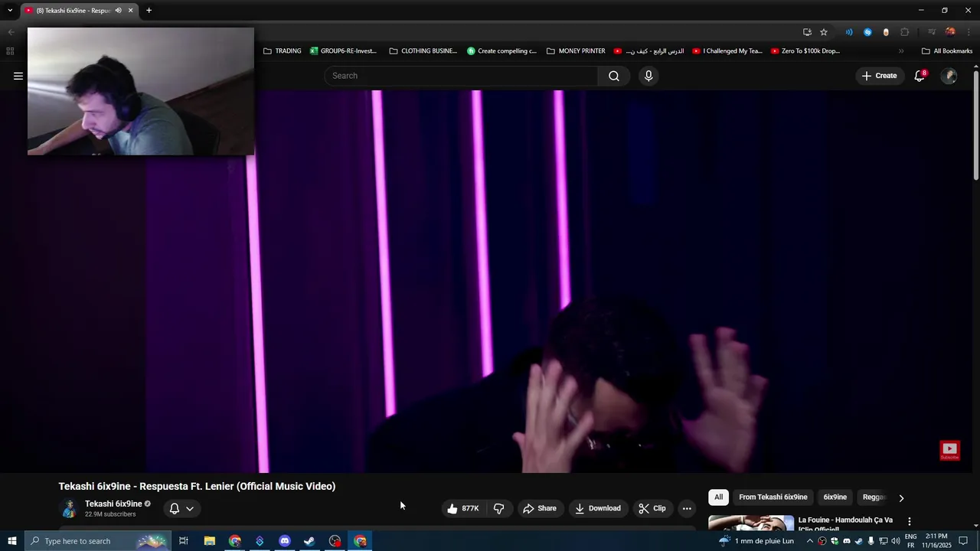Bookmark this page with the star icon
The width and height of the screenshot is (980, 551).
pyautogui.click(x=824, y=32)
